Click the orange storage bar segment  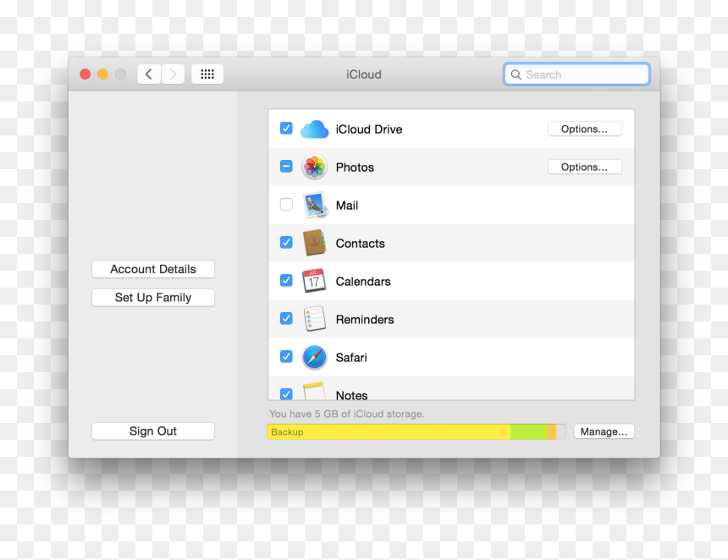pos(552,432)
